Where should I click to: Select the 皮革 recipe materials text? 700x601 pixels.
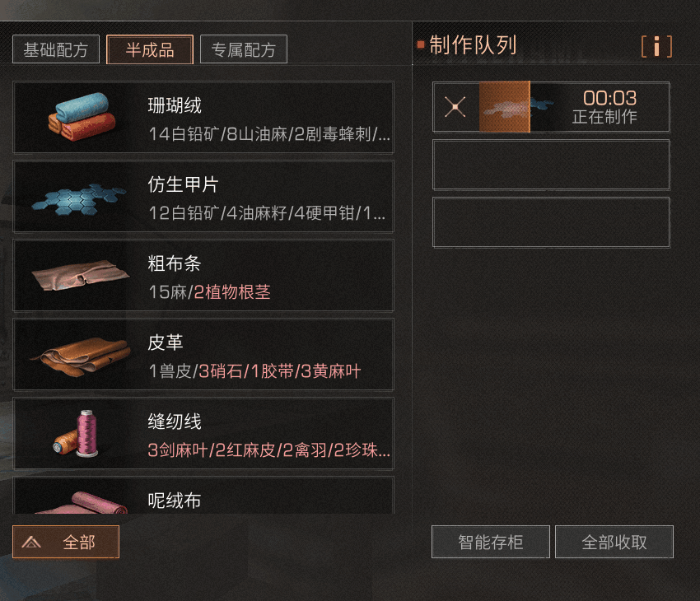point(254,371)
